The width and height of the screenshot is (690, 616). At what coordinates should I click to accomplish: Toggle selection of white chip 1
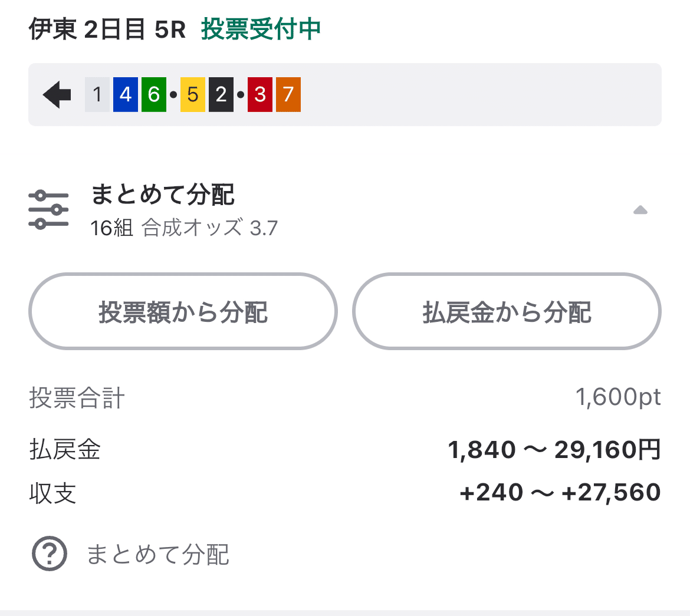pos(97,94)
